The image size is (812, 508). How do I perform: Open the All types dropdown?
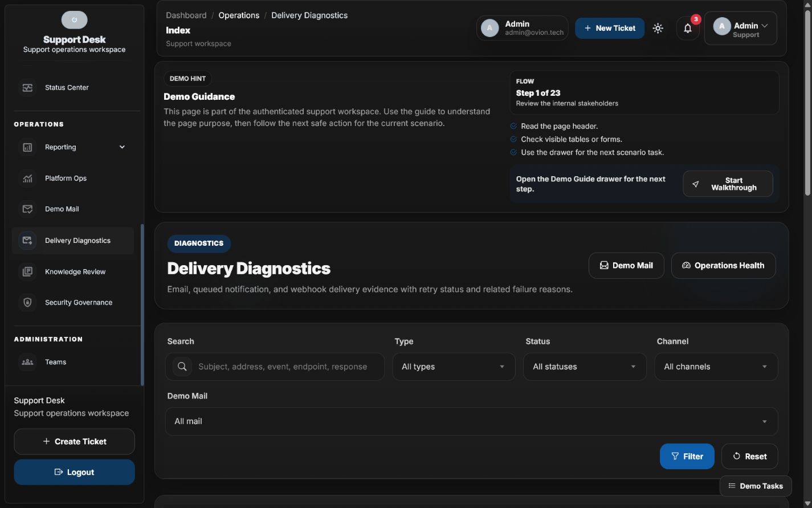pyautogui.click(x=454, y=367)
